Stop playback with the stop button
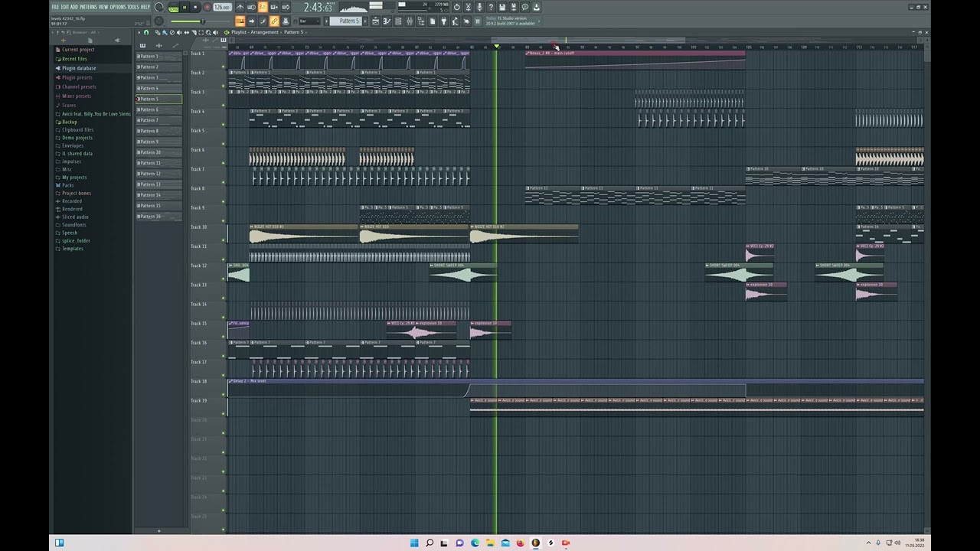 click(195, 7)
